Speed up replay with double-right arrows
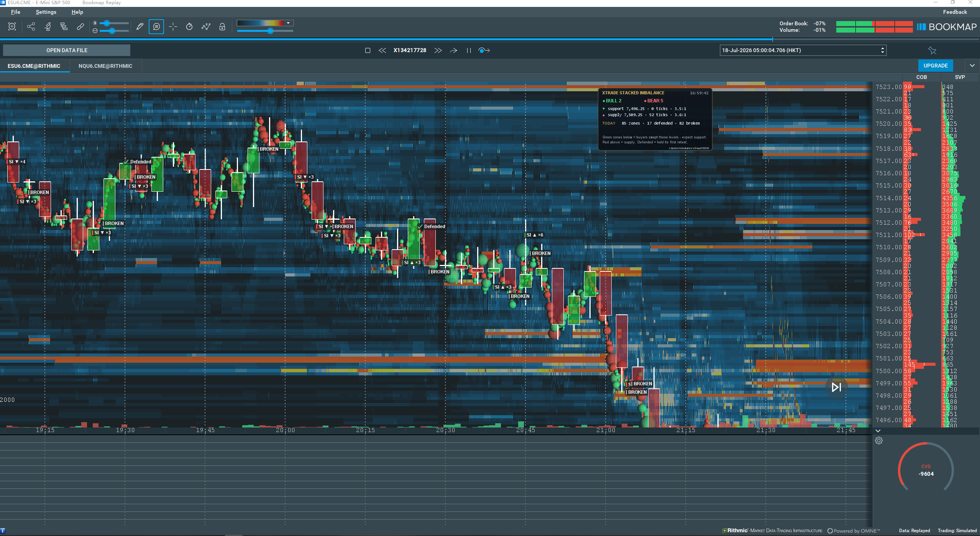This screenshot has width=980, height=536. pos(438,50)
